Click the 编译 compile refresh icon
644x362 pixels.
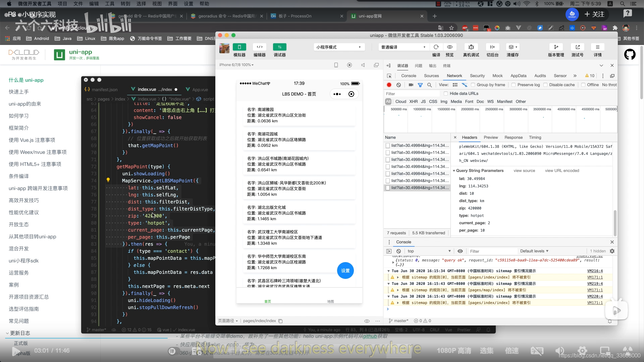pyautogui.click(x=436, y=47)
